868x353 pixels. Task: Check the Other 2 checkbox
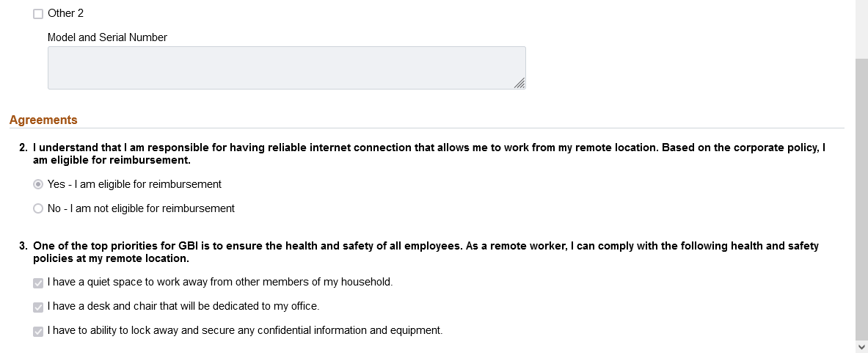pyautogui.click(x=38, y=14)
